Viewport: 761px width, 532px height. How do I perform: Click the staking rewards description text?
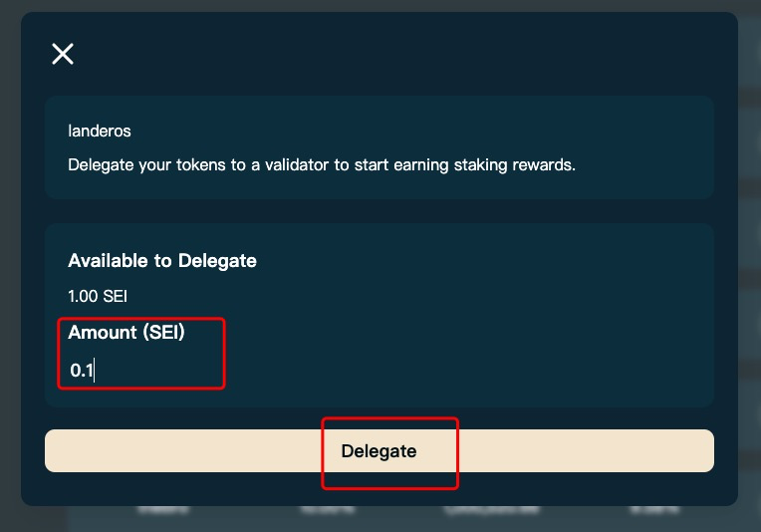321,164
